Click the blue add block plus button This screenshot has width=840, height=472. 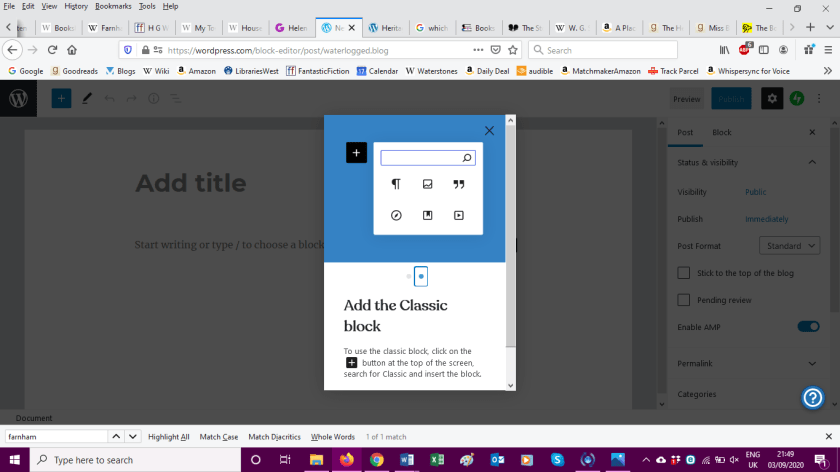click(x=61, y=98)
